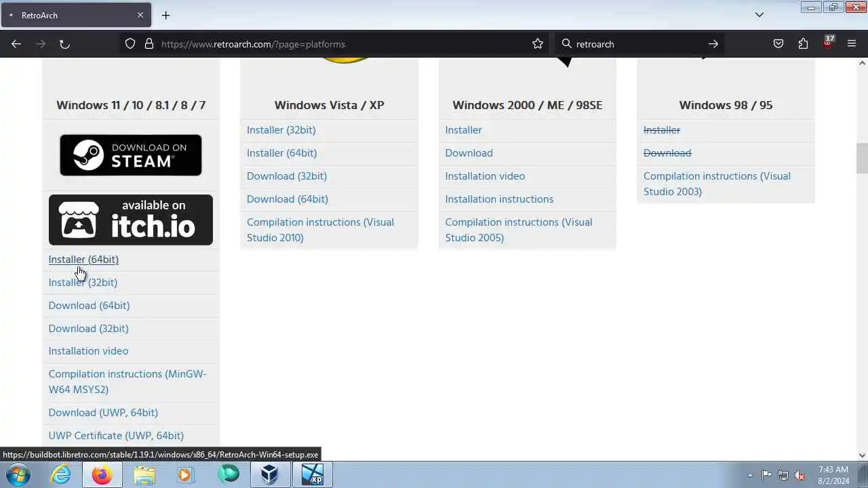Click scrollbar down arrow

pos(862,455)
